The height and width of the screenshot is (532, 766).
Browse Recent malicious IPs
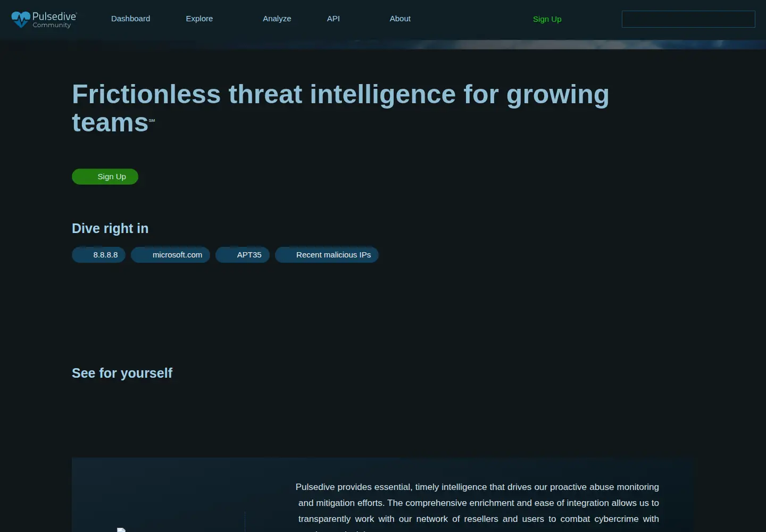[327, 255]
